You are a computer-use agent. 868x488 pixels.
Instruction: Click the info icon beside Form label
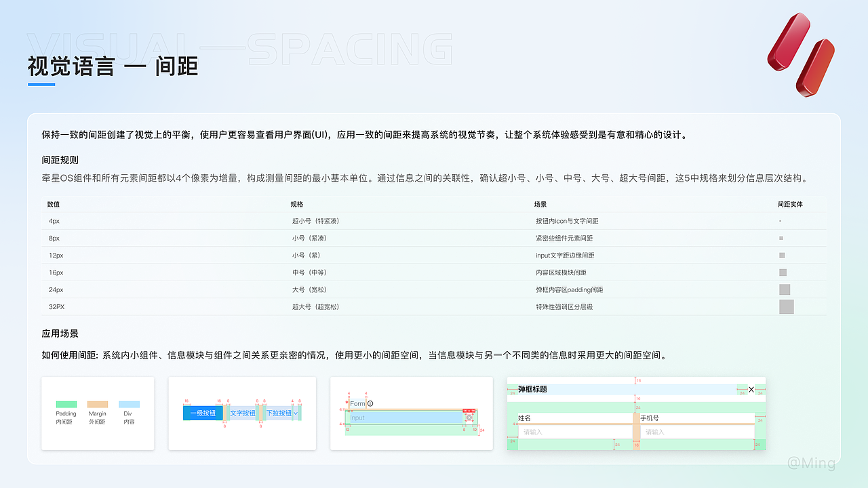tap(370, 404)
